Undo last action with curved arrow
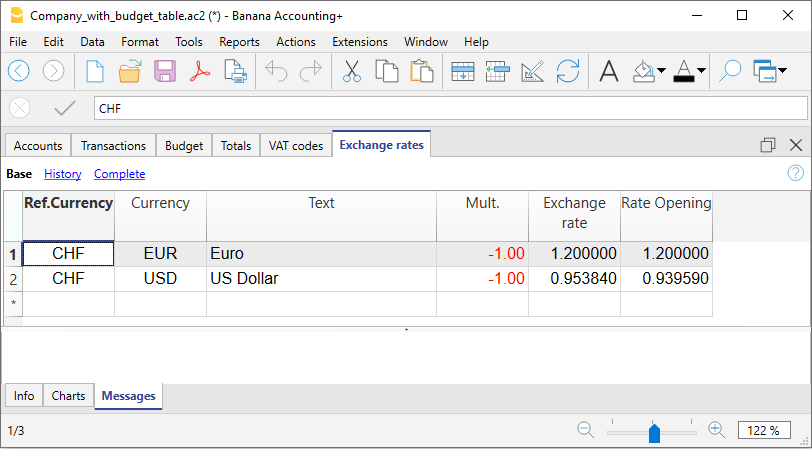 276,71
